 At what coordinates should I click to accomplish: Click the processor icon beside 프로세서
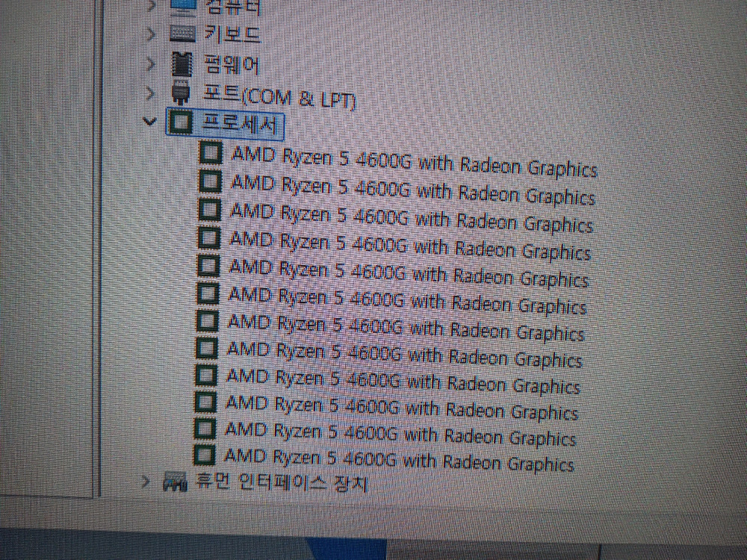click(181, 122)
